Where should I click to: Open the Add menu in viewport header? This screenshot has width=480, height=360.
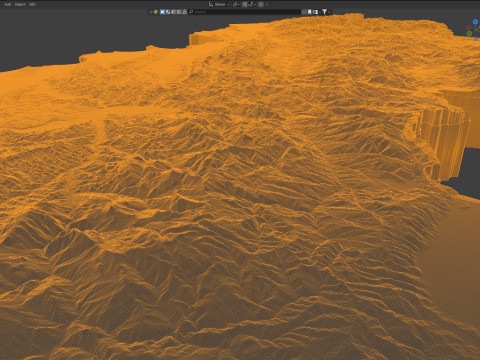pos(7,5)
